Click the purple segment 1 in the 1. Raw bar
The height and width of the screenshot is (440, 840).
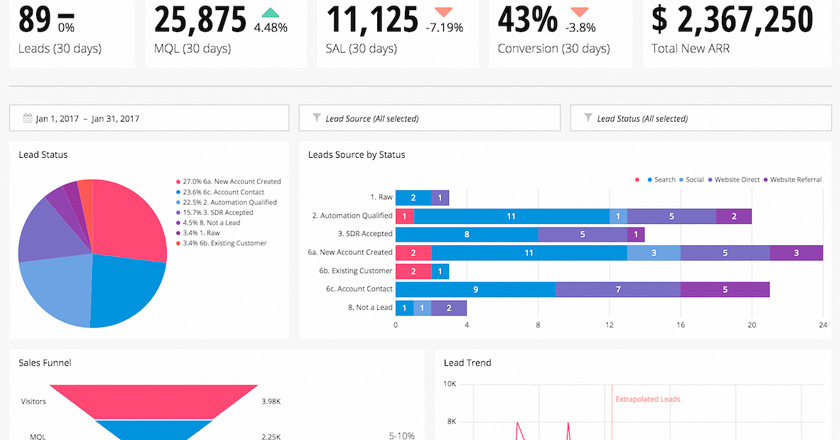pyautogui.click(x=440, y=198)
